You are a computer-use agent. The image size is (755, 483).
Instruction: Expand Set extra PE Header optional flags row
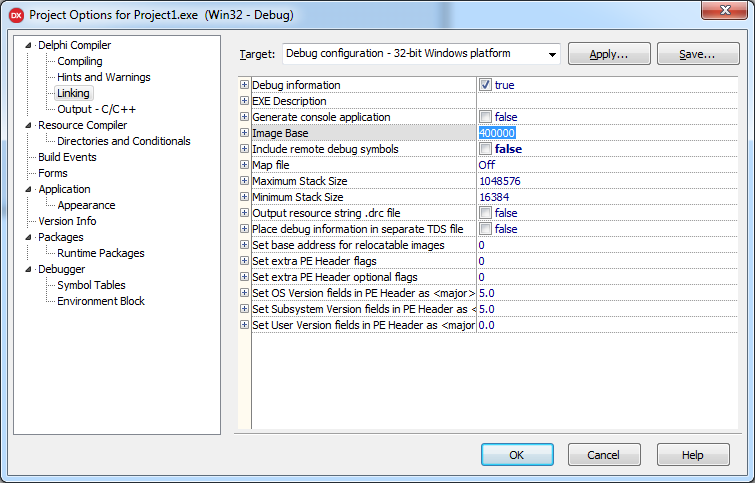point(244,276)
